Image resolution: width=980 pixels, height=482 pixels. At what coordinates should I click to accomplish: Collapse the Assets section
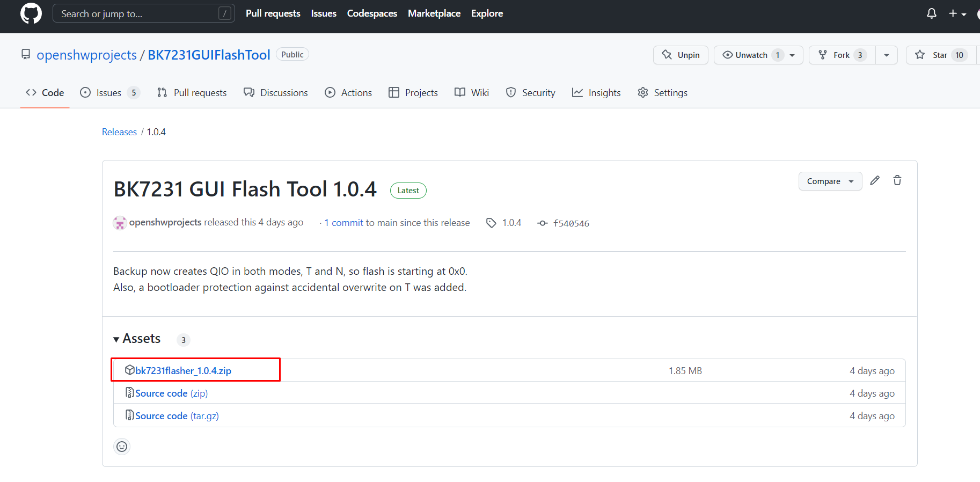[x=137, y=339]
